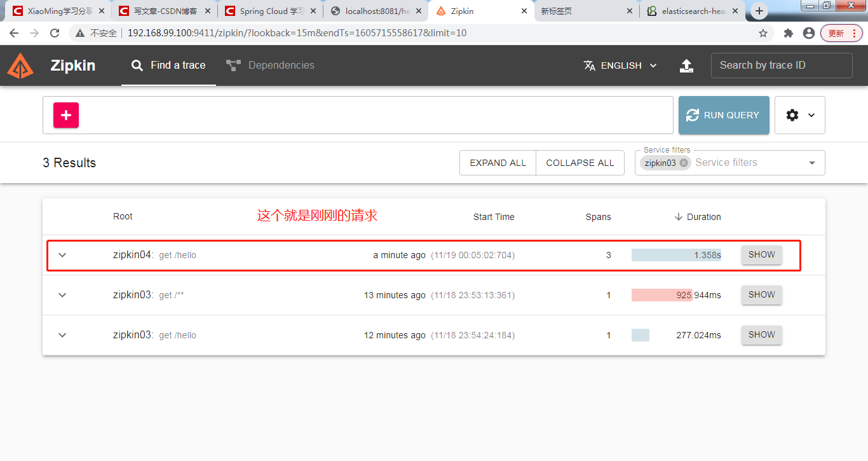The image size is (868, 461).
Task: Go forward in browser history
Action: click(x=34, y=33)
